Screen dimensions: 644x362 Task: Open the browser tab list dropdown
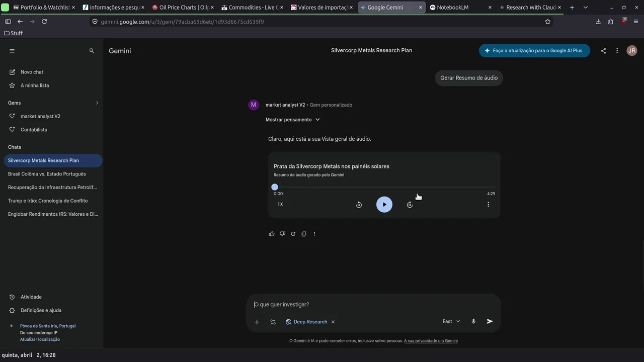click(585, 8)
